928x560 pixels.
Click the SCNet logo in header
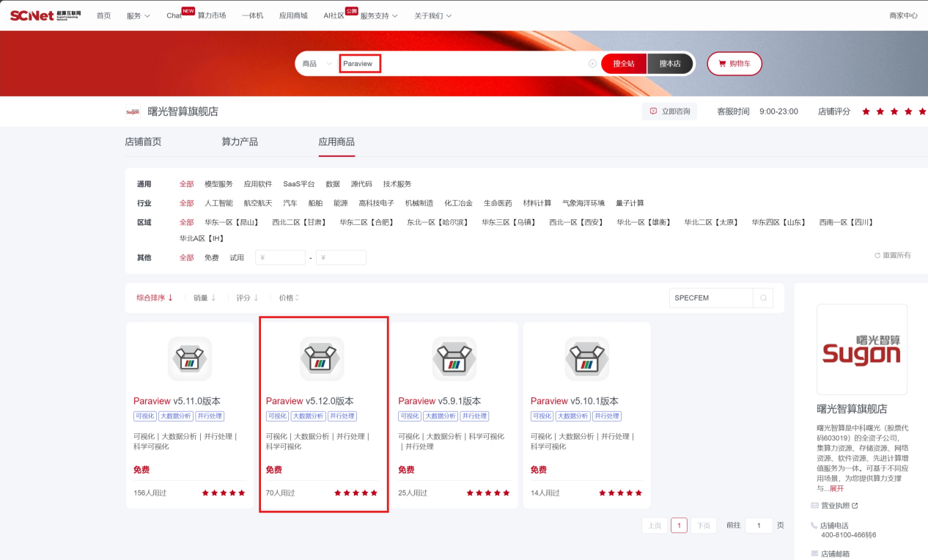point(45,15)
